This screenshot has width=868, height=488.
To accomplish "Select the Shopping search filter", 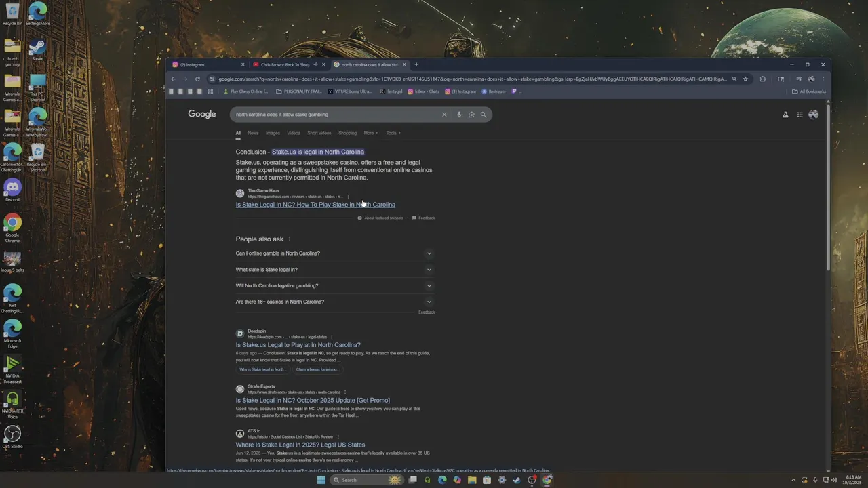I will pyautogui.click(x=347, y=133).
